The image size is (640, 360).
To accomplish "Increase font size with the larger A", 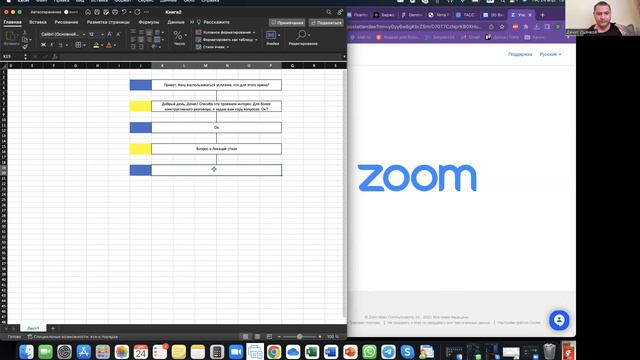I will point(109,34).
